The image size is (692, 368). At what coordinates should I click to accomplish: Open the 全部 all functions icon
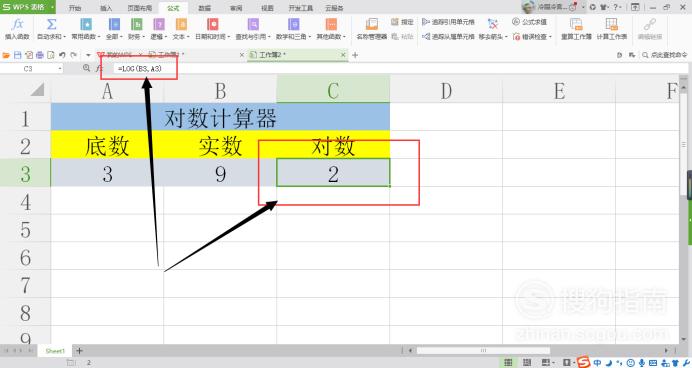point(114,25)
